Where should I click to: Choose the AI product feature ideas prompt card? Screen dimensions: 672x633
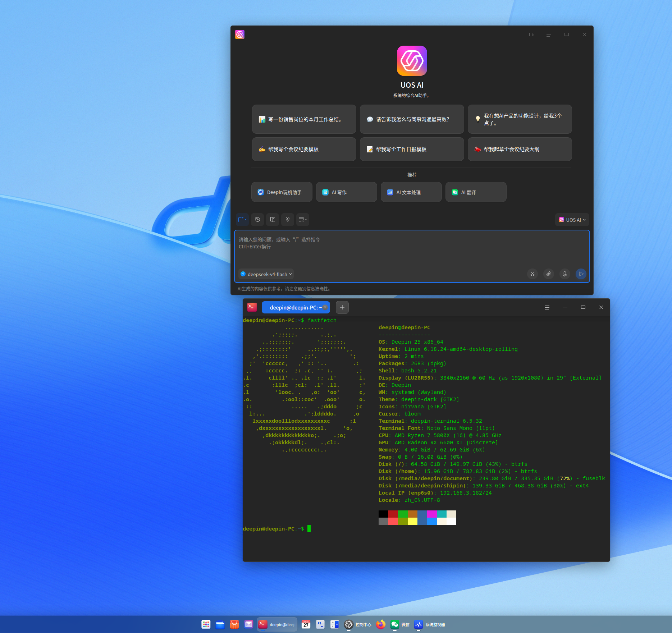pyautogui.click(x=520, y=119)
